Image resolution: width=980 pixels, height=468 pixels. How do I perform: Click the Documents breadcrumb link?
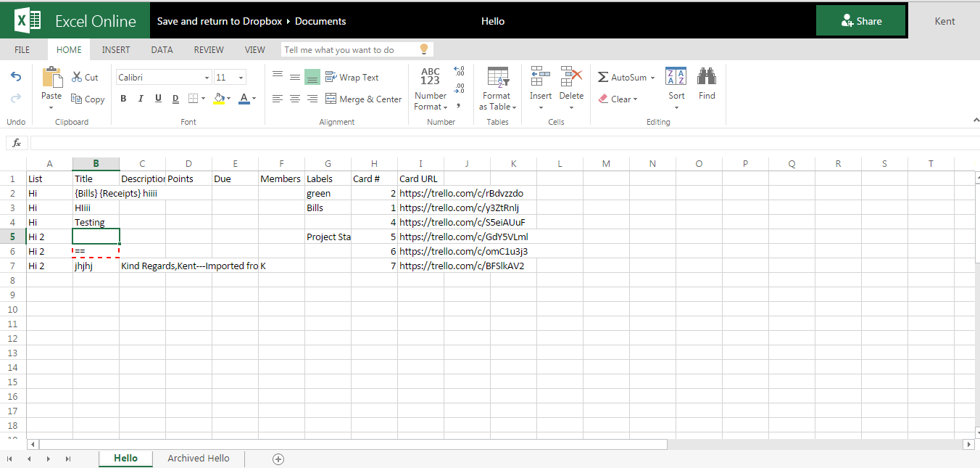pyautogui.click(x=320, y=21)
